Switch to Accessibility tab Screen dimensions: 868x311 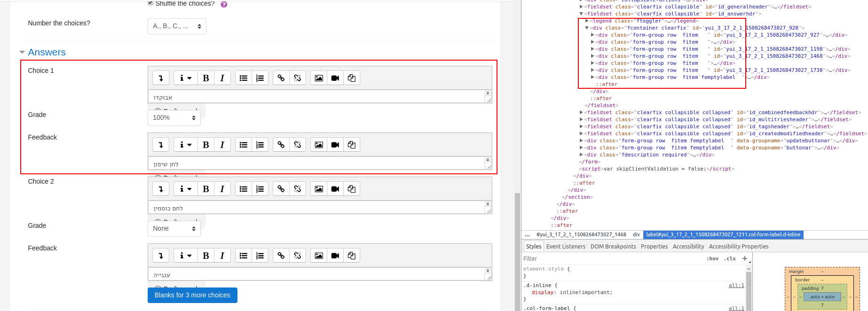pos(688,246)
